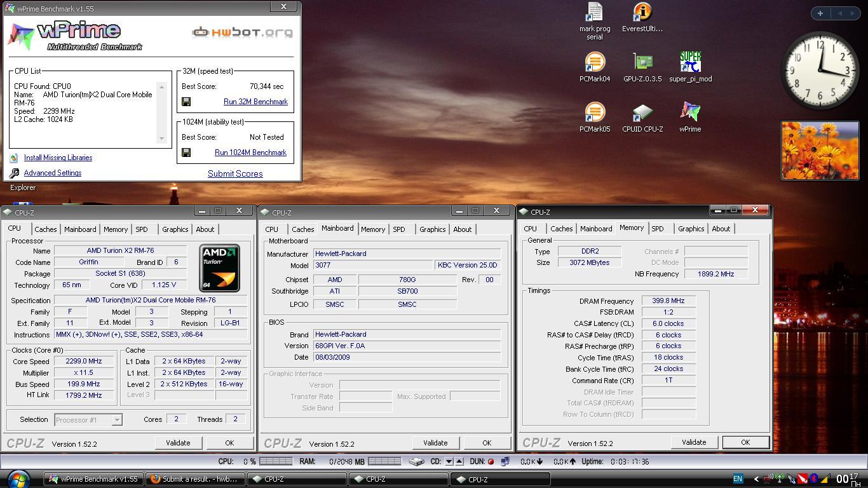Click network computers icon in status bar
868x488 pixels.
[505, 461]
